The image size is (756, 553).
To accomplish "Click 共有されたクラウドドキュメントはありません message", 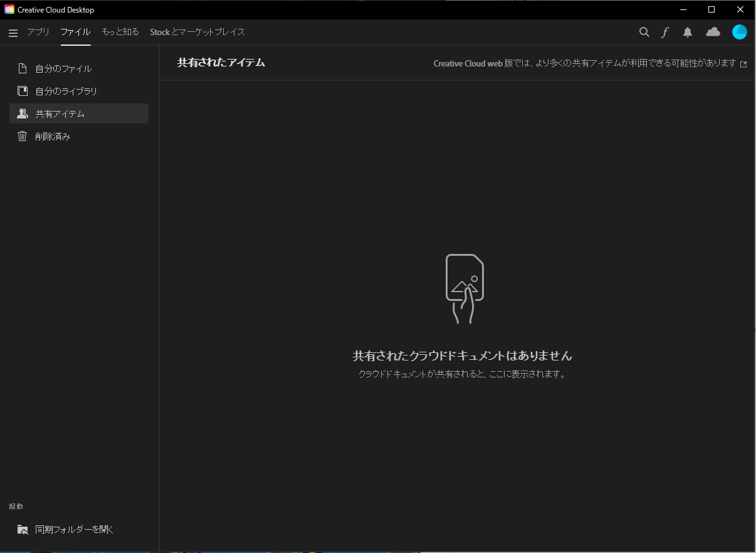I will 463,356.
